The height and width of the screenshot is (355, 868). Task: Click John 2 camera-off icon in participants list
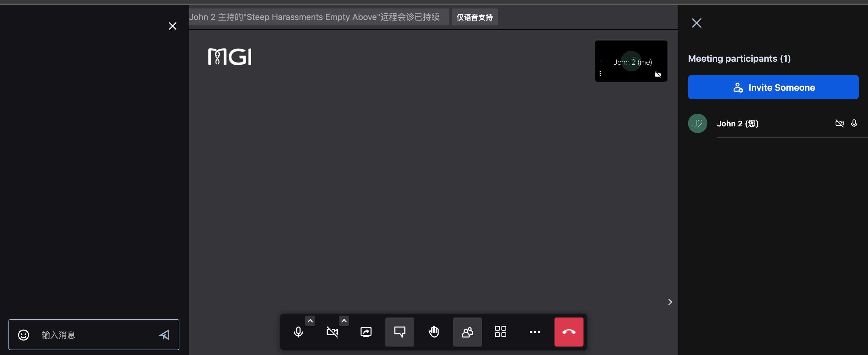tap(839, 123)
